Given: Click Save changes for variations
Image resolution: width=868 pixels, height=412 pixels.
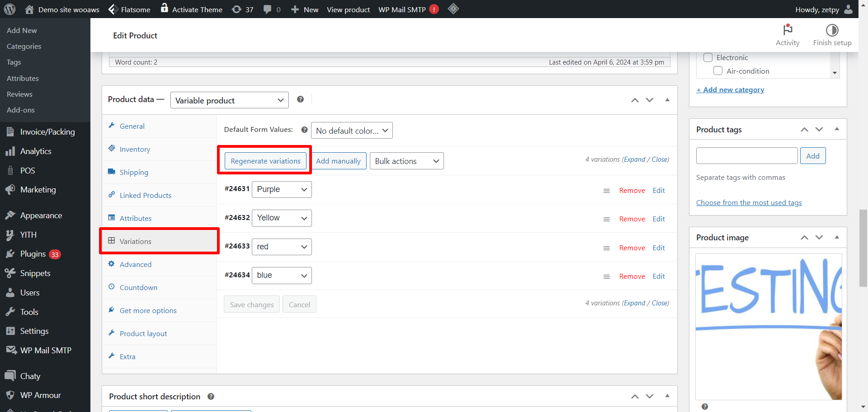Looking at the screenshot, I should pyautogui.click(x=252, y=304).
